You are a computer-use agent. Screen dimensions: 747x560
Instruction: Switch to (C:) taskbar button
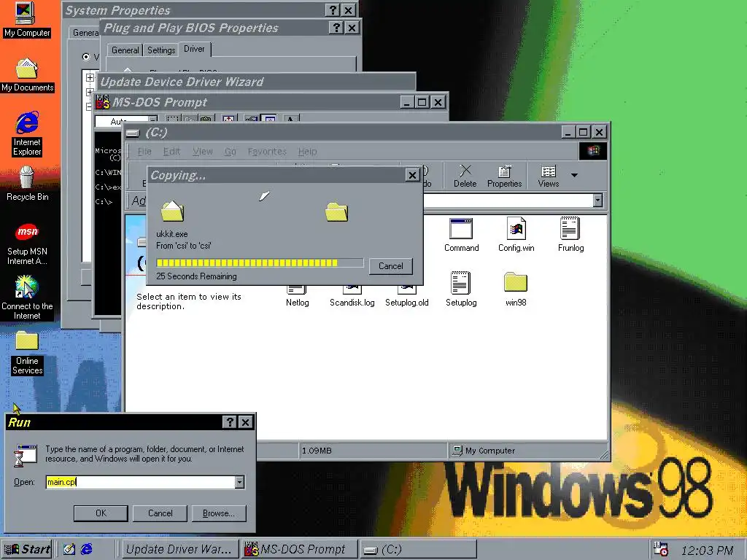tap(417, 549)
